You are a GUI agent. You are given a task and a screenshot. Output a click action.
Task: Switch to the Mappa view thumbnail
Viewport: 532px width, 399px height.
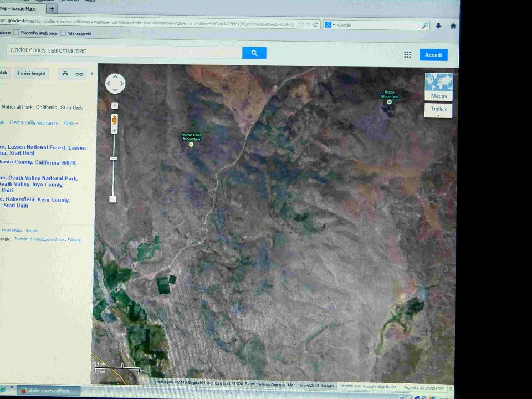click(439, 87)
